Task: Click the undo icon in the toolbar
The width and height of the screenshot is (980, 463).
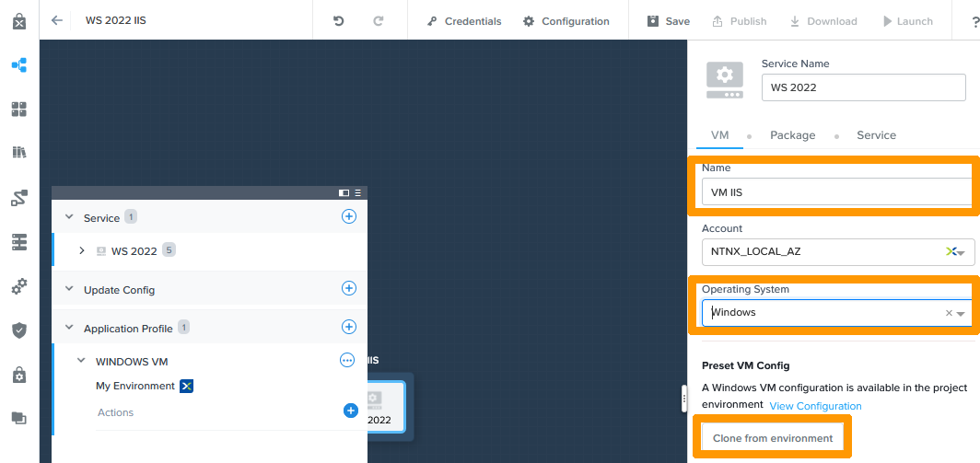Action: pyautogui.click(x=339, y=20)
